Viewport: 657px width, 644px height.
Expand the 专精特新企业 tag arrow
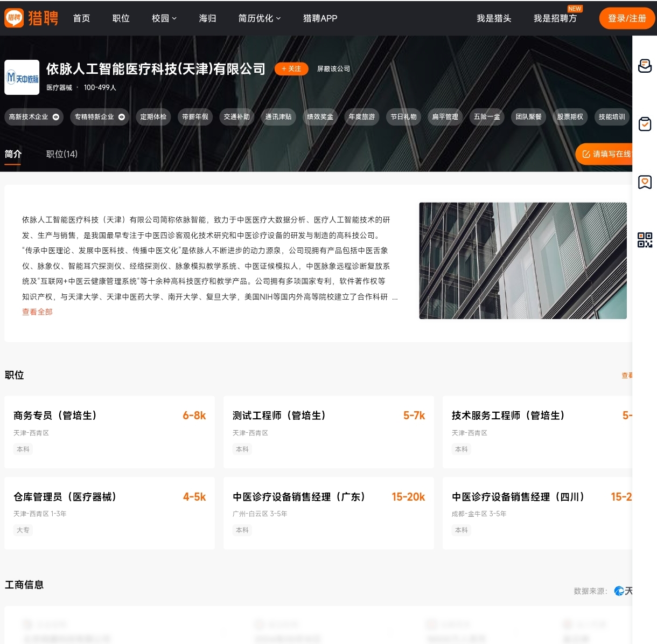point(121,117)
